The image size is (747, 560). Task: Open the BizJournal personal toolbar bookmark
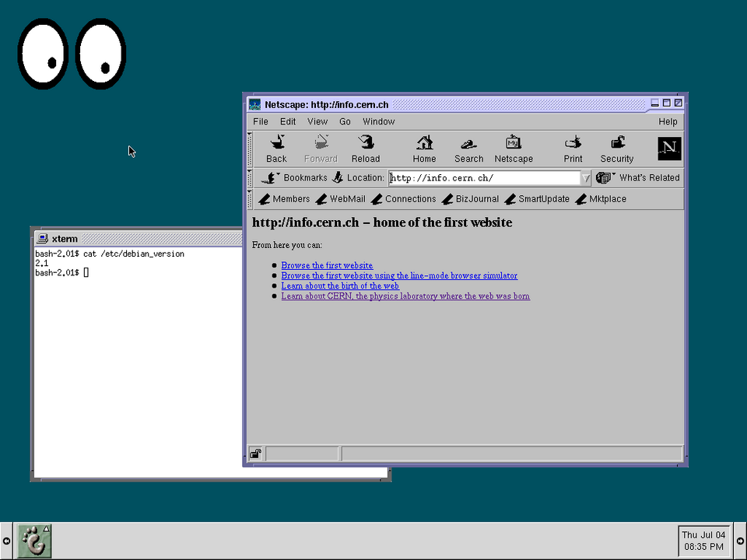(470, 199)
